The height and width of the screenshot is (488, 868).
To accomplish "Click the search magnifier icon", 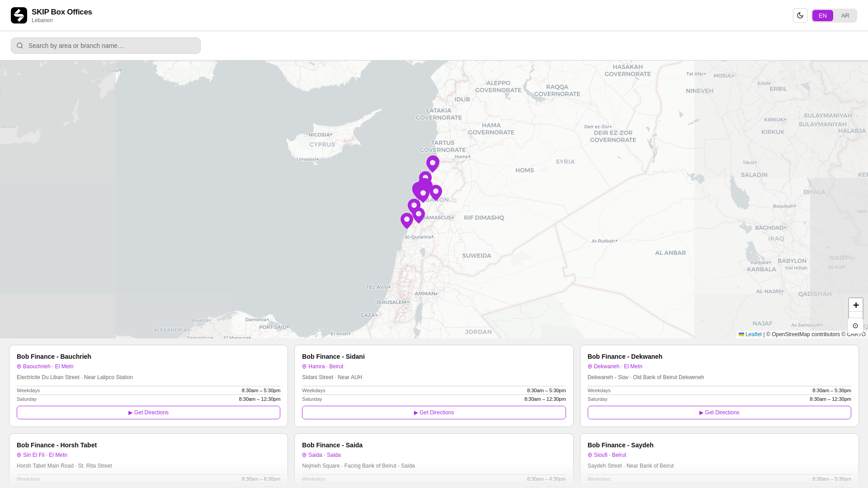I will coord(20,46).
